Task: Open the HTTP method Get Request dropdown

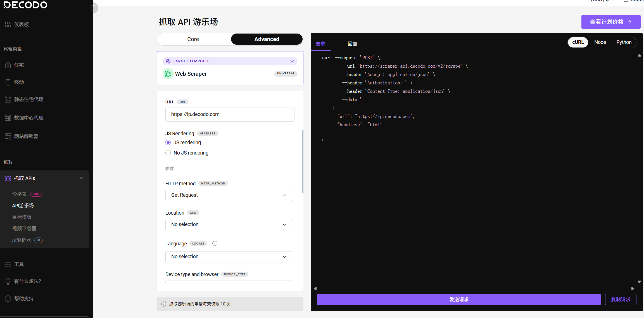Action: pyautogui.click(x=229, y=195)
